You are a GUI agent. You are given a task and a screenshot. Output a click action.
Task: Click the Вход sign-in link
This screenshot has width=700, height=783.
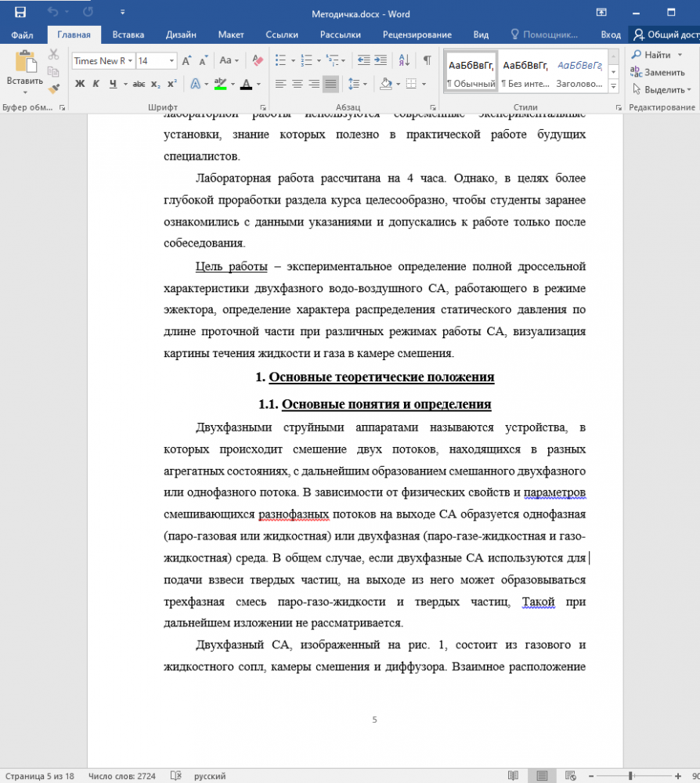coord(610,34)
